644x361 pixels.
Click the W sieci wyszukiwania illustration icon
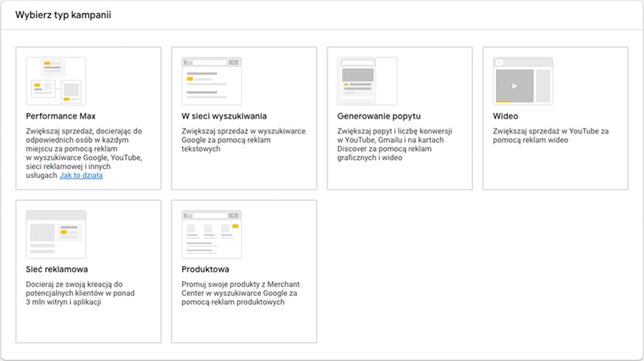click(x=212, y=81)
